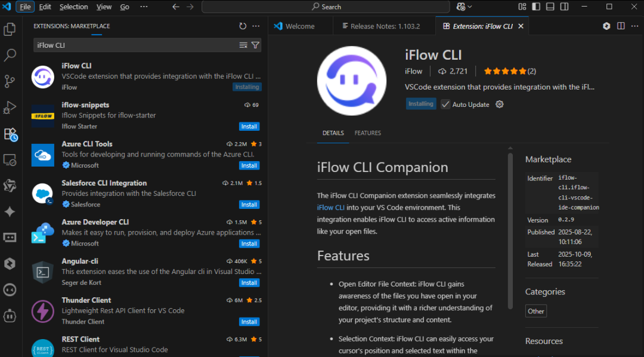Click the Thunder Client lightning icon
This screenshot has height=357, width=644.
(43, 312)
